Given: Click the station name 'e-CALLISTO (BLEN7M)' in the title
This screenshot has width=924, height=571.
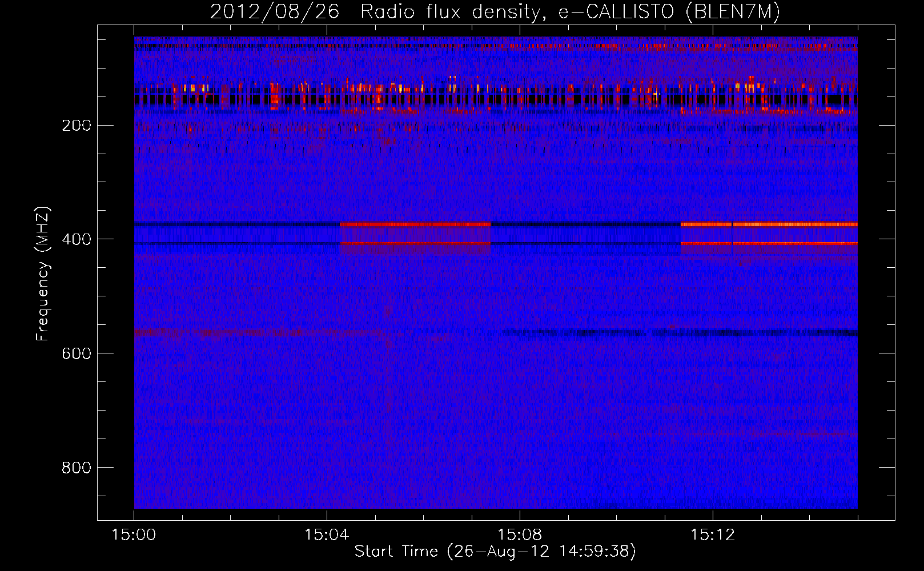Looking at the screenshot, I should pyautogui.click(x=669, y=12).
